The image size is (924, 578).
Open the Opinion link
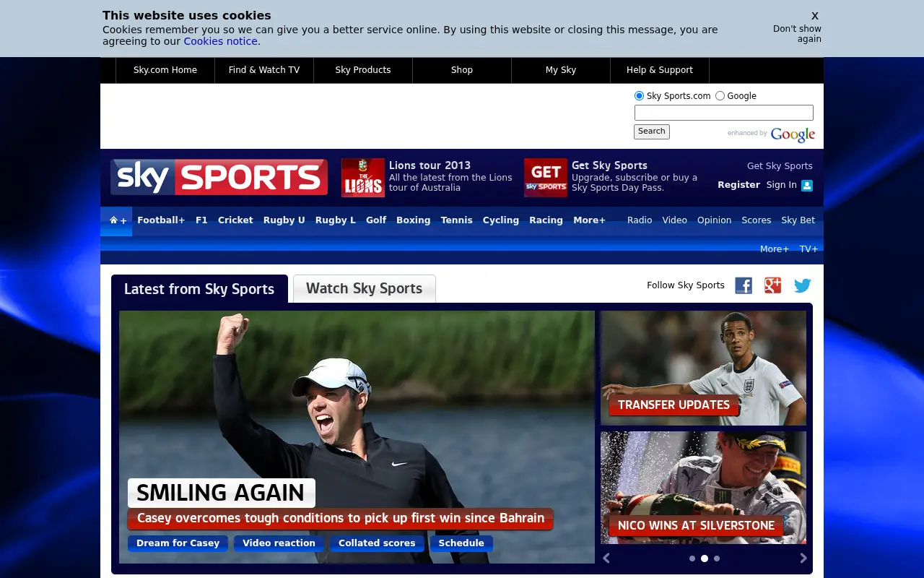715,220
